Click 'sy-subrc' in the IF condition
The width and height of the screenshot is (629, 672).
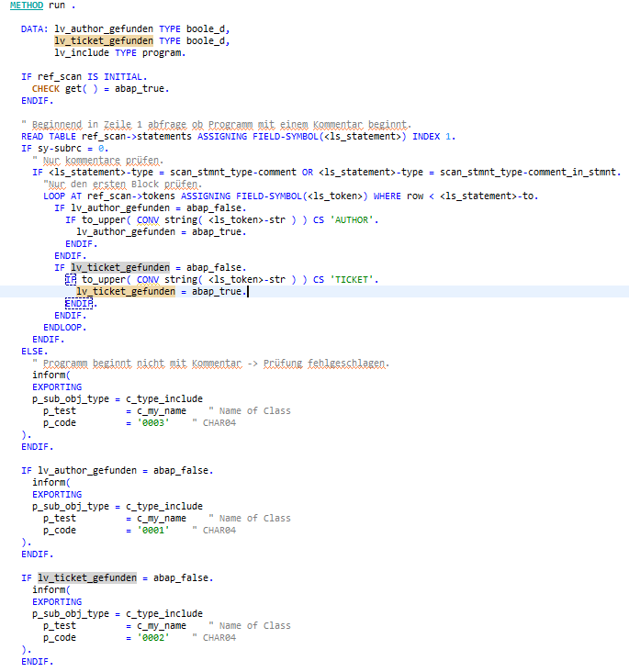tap(60, 149)
